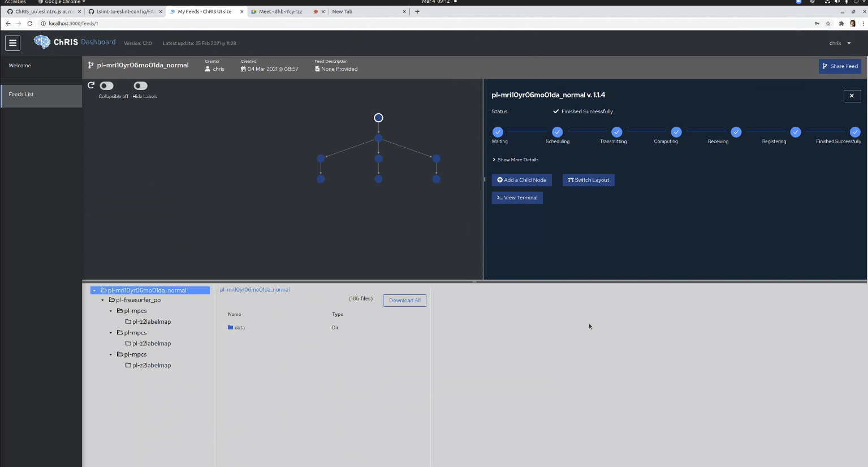Select the highlighted pl-mri10yr06mo01da_normal tree row

pyautogui.click(x=150, y=290)
